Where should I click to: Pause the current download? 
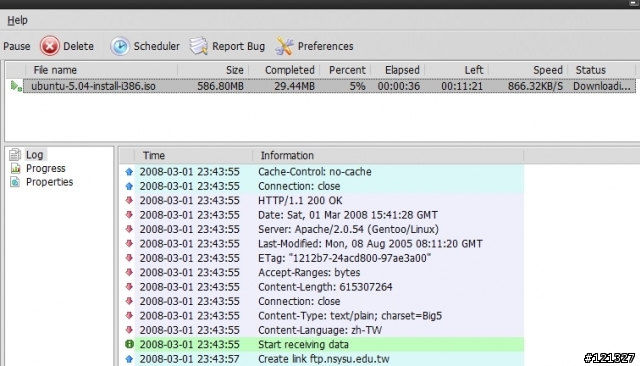coord(16,46)
